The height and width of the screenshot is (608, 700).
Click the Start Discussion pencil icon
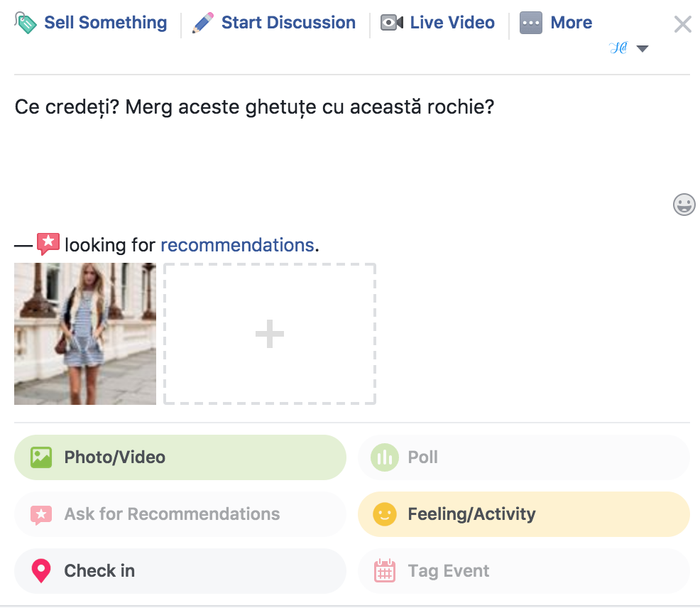(203, 23)
